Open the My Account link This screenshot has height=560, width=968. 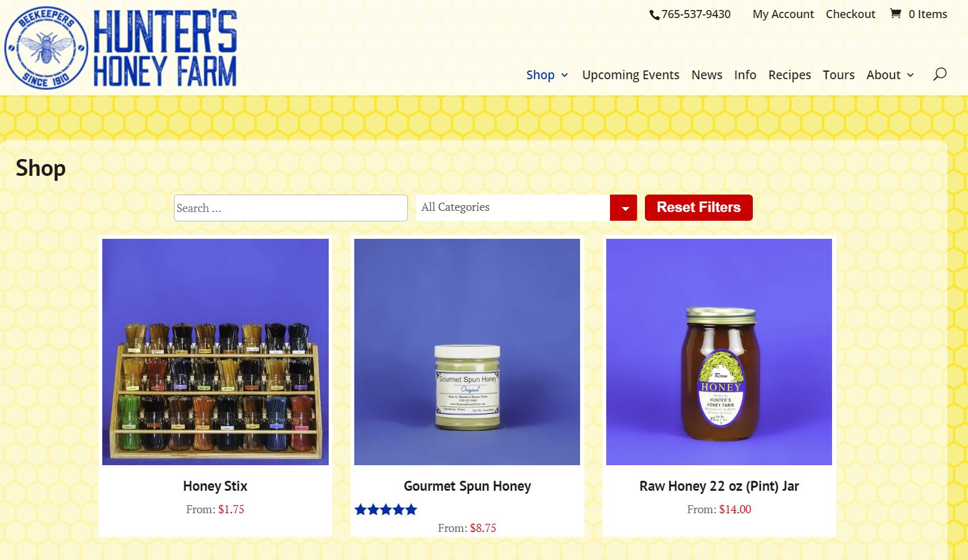(783, 14)
